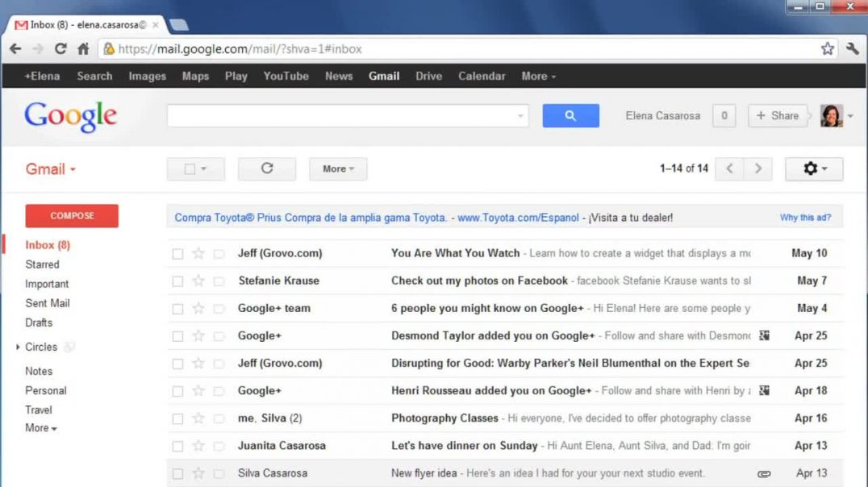Open Inbox (8) folder
The image size is (868, 487).
click(48, 245)
